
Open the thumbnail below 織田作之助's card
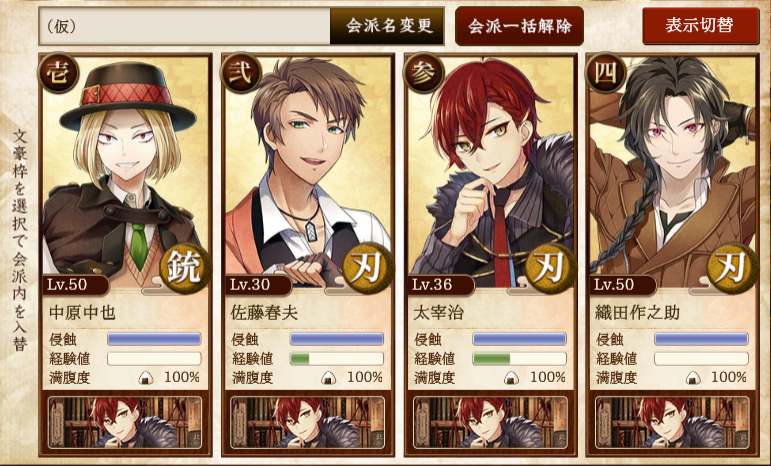tap(672, 423)
